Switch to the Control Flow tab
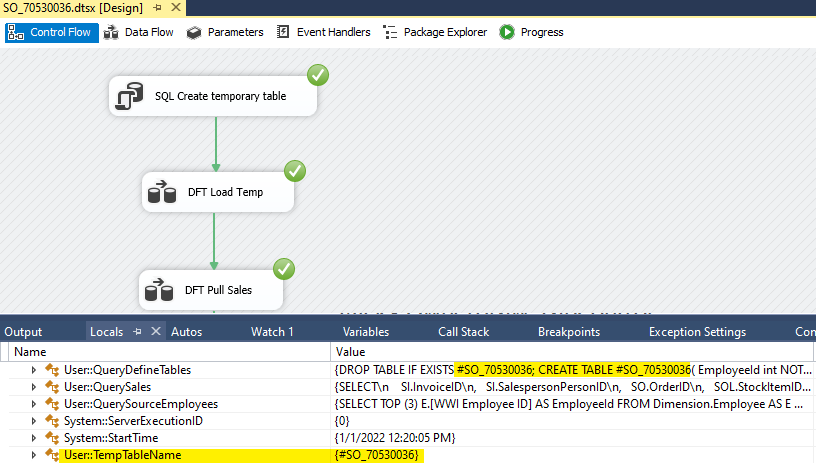 click(52, 32)
